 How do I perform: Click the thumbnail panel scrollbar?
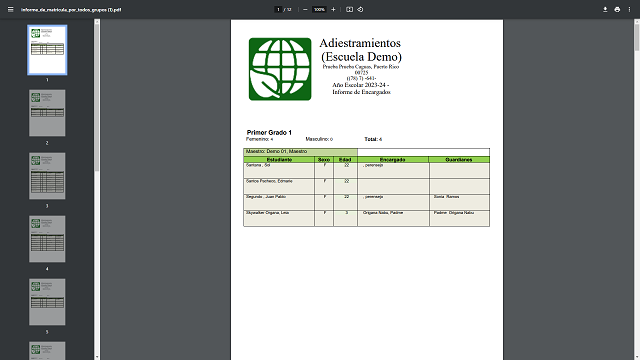pos(97,98)
